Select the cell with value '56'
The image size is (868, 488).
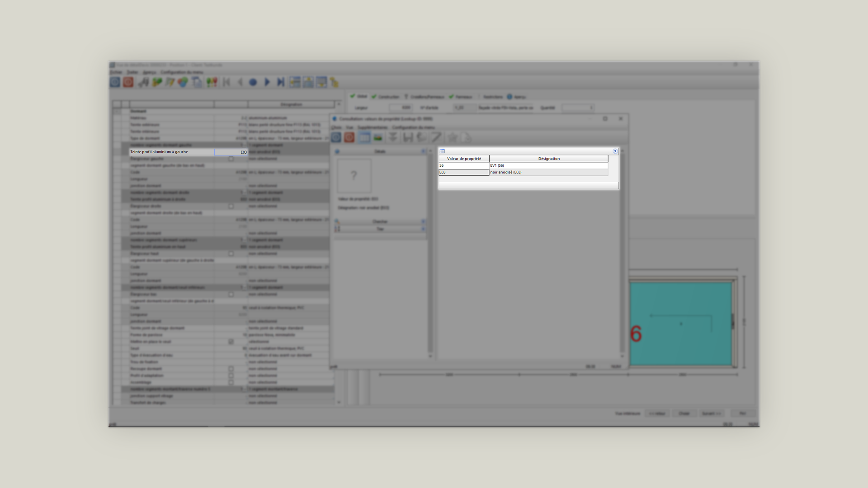coord(464,165)
